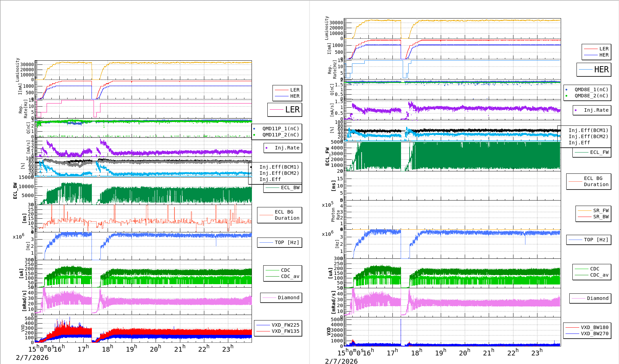This screenshot has height=364, width=619.
Task: Select the ECL_BW legend box
Action: pyautogui.click(x=283, y=187)
